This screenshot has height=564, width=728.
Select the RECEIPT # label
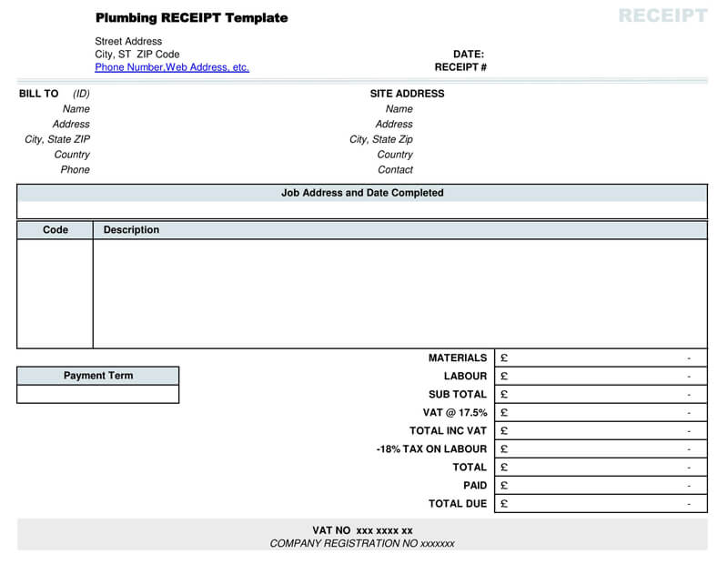point(460,67)
